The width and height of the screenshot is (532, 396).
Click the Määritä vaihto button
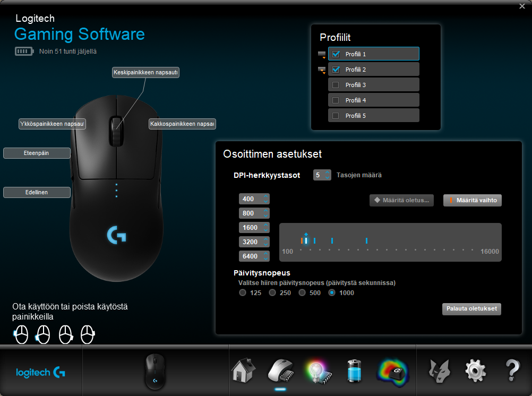pos(473,200)
